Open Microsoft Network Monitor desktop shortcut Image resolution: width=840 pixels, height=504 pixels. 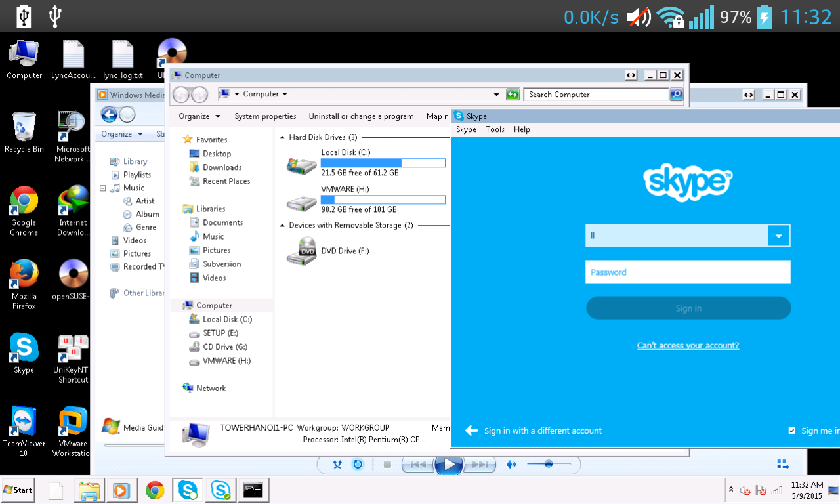[73, 137]
